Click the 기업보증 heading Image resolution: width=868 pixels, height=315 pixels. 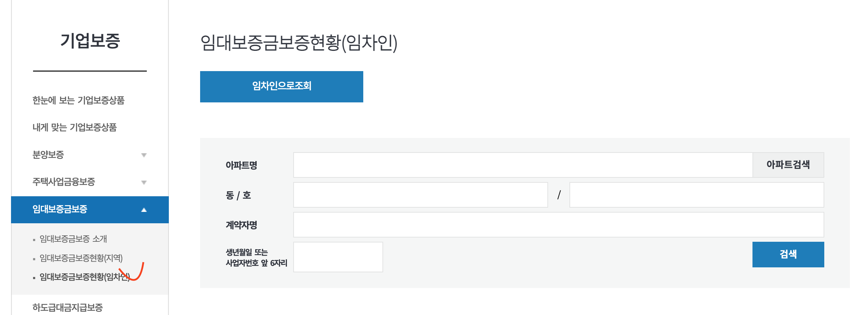90,41
